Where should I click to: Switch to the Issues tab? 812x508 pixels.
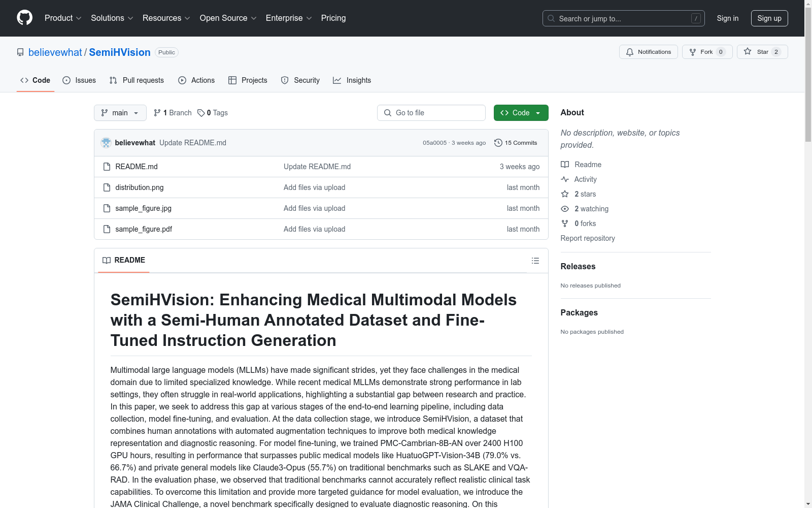pos(79,80)
